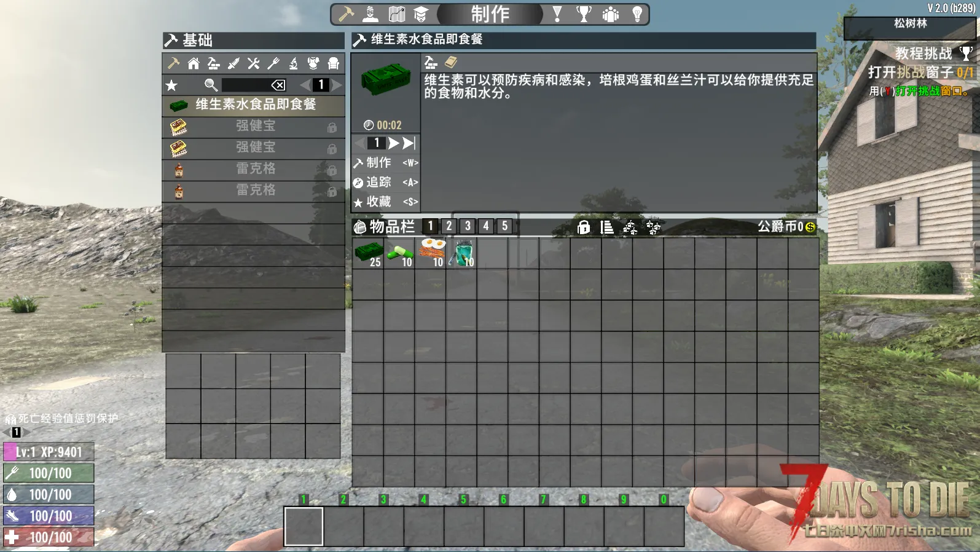This screenshot has height=552, width=980.
Task: Select recipe 维生素水食品即食餐 in list
Action: tap(253, 105)
